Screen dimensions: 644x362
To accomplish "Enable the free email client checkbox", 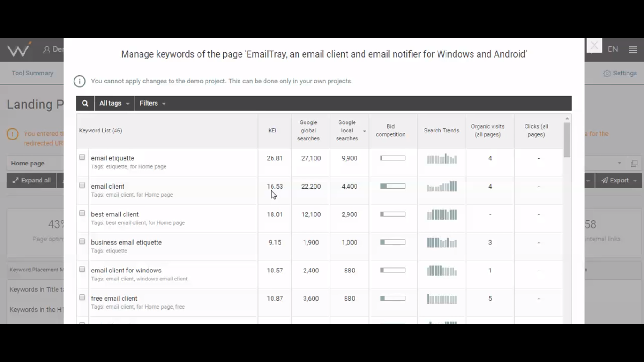I will (x=82, y=297).
